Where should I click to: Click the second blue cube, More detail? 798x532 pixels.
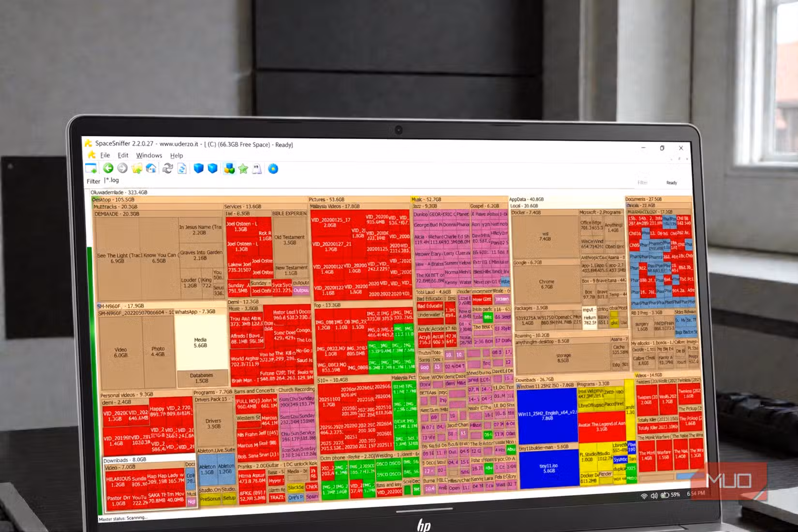212,168
